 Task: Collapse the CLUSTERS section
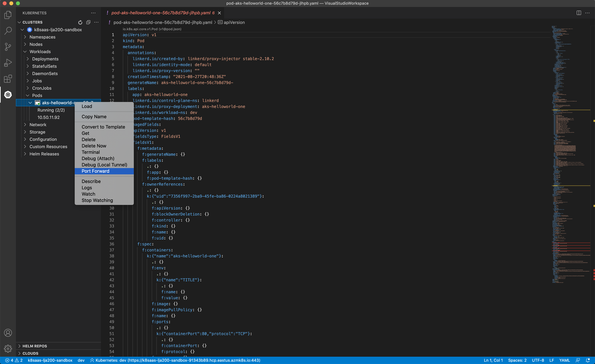click(x=19, y=22)
